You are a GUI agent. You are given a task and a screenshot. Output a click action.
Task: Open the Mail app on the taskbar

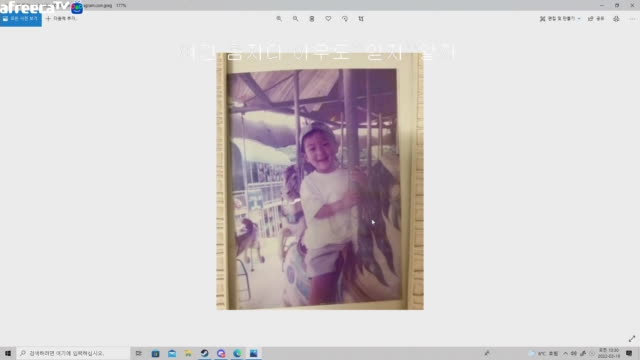pyautogui.click(x=172, y=353)
